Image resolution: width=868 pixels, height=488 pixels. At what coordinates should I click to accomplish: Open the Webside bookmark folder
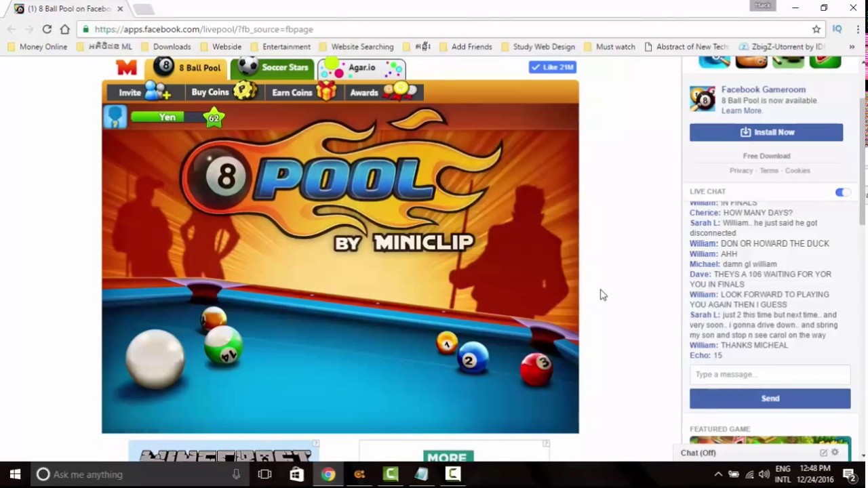[220, 47]
